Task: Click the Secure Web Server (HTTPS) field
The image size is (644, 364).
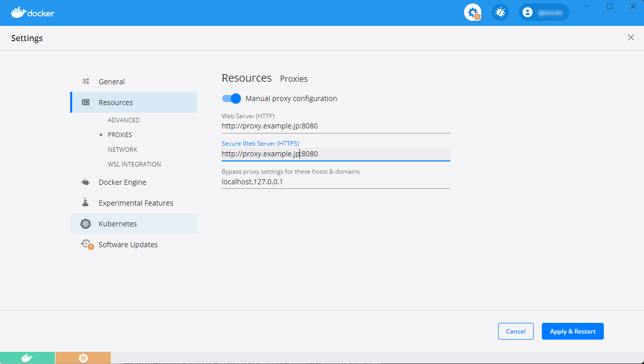Action: coord(336,154)
